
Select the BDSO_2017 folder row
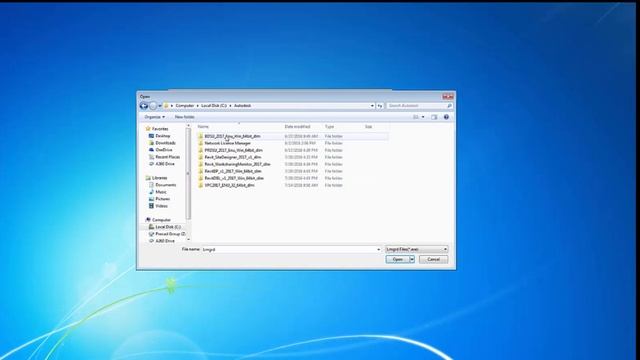(292, 136)
